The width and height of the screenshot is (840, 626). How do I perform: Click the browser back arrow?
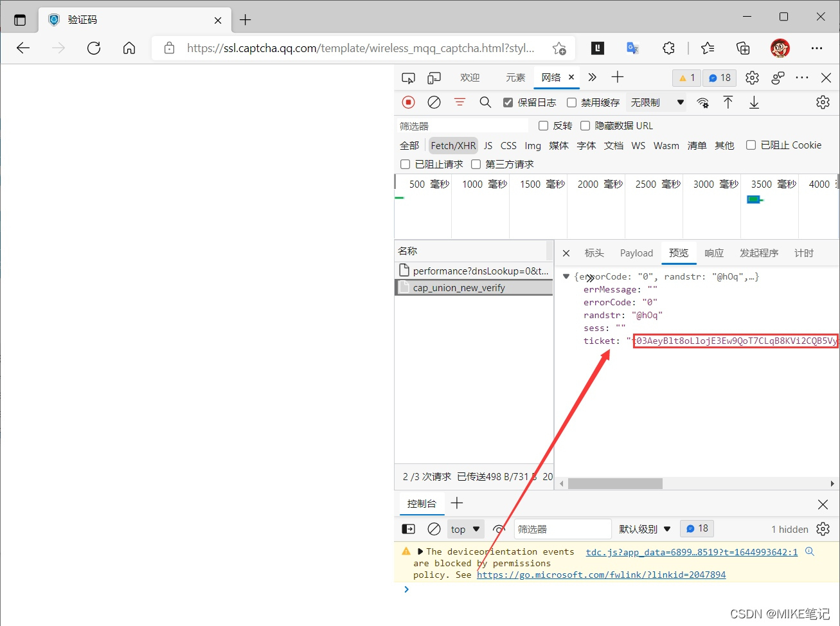coord(23,48)
